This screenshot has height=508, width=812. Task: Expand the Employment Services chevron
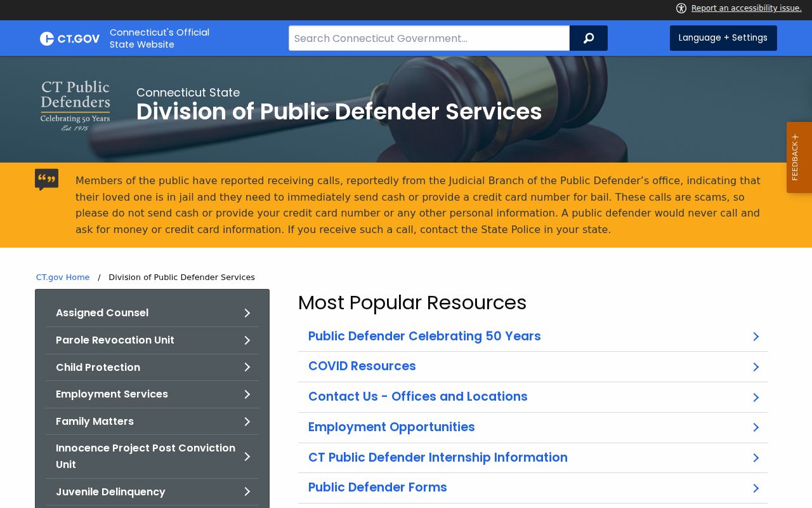point(247,394)
